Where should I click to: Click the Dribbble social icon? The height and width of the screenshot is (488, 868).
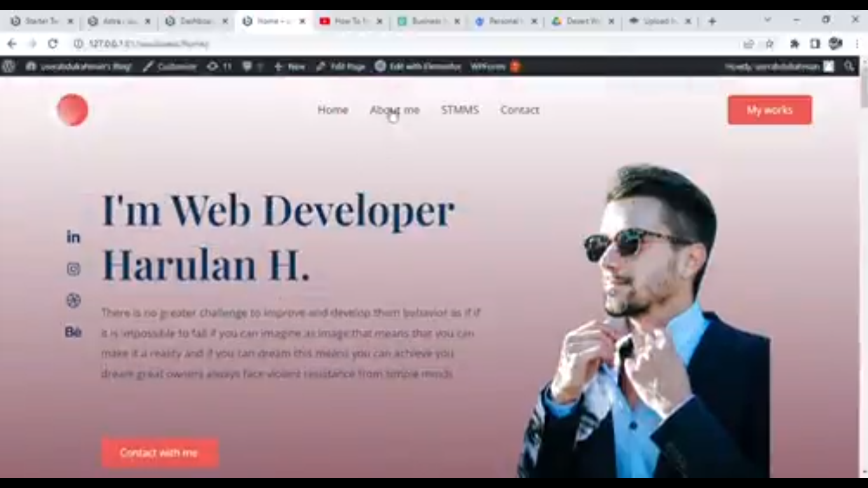tap(73, 301)
